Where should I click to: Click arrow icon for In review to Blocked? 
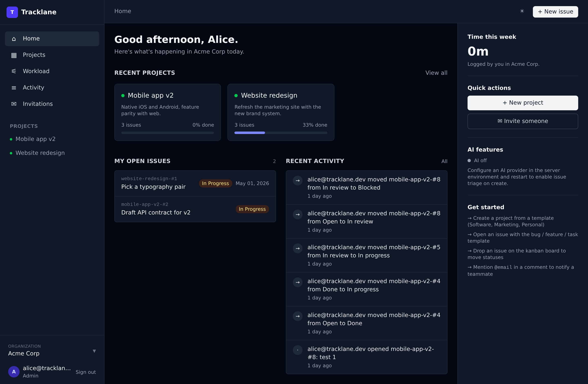[298, 180]
